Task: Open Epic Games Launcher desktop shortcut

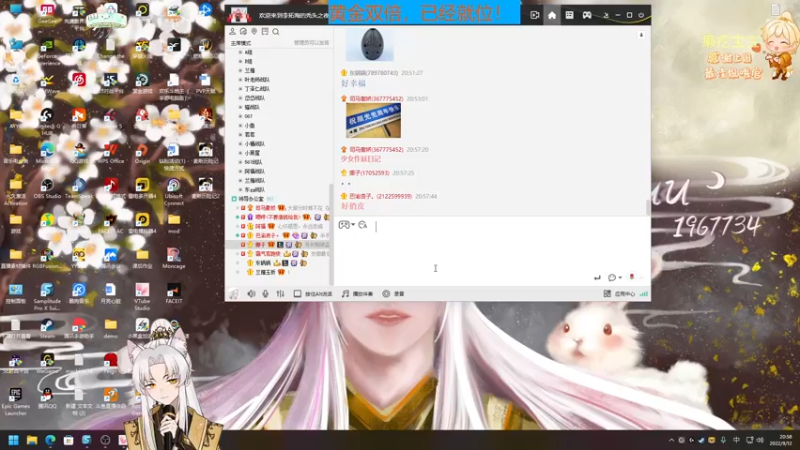Action: (x=15, y=402)
